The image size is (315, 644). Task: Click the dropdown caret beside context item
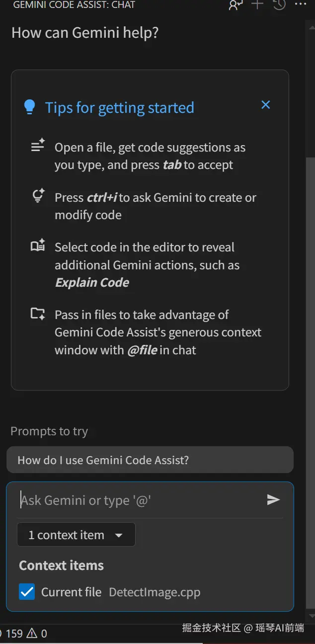119,535
